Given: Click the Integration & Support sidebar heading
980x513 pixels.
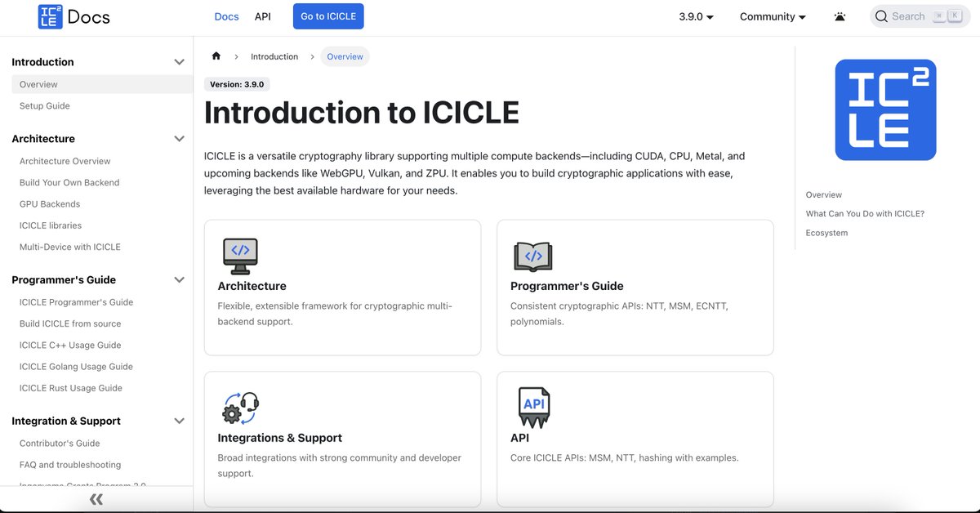Looking at the screenshot, I should tap(66, 421).
